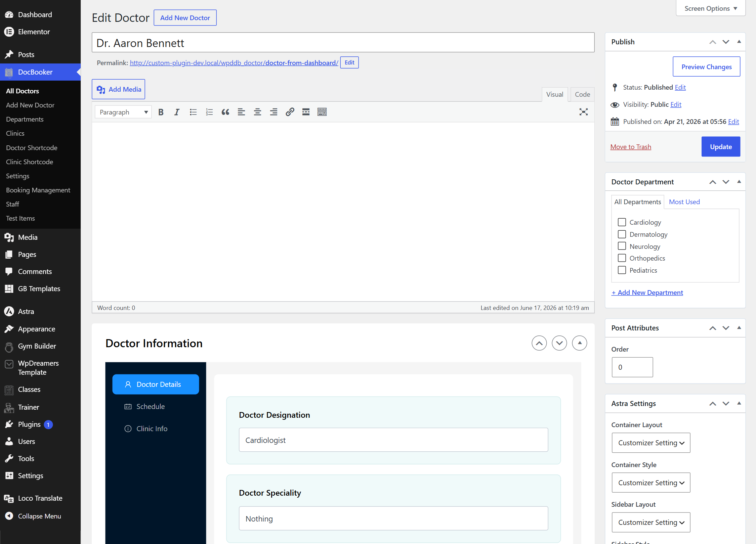Click Add Media button
Viewport: 756px width, 544px height.
[119, 89]
